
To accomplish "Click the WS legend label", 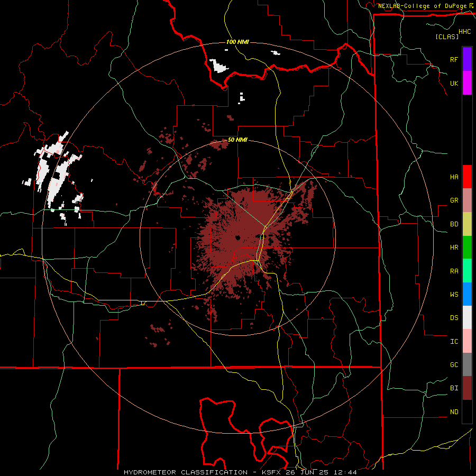I will pos(454,295).
